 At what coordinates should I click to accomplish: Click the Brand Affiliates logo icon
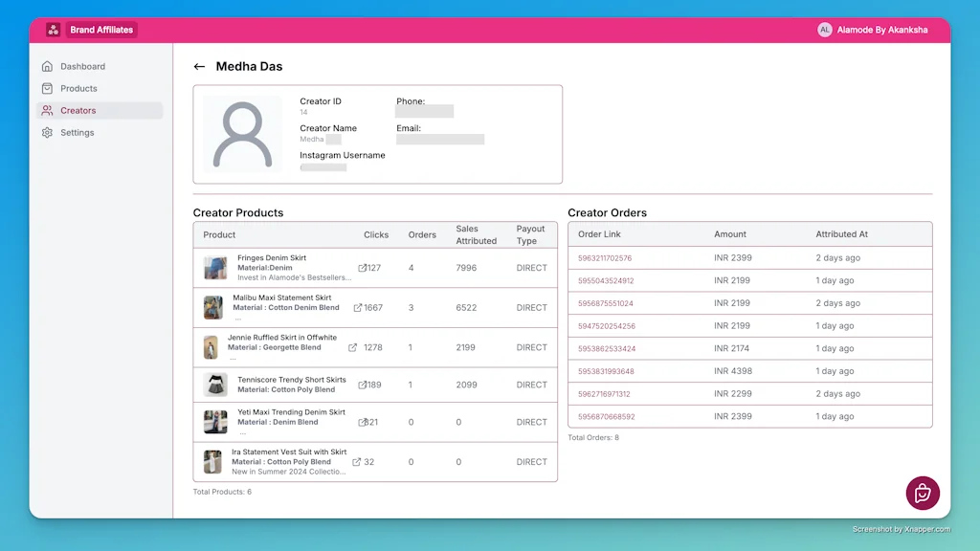(x=54, y=30)
